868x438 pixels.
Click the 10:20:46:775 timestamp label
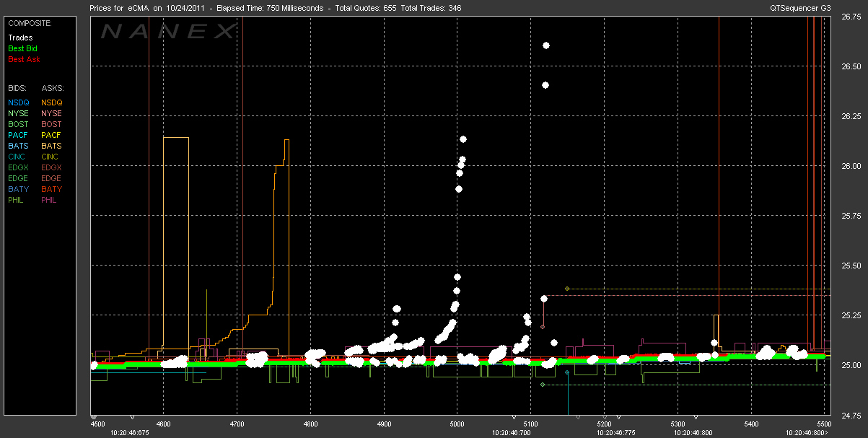click(616, 433)
